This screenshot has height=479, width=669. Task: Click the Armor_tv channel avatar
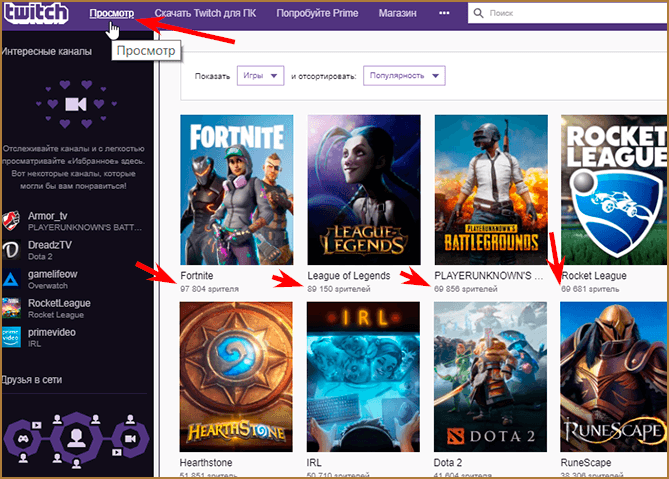11,221
